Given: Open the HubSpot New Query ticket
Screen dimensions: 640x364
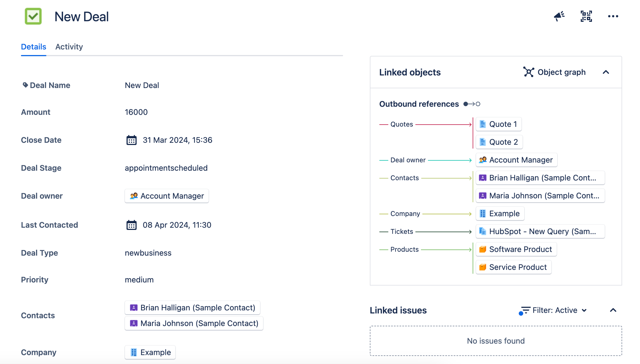Looking at the screenshot, I should tap(540, 231).
